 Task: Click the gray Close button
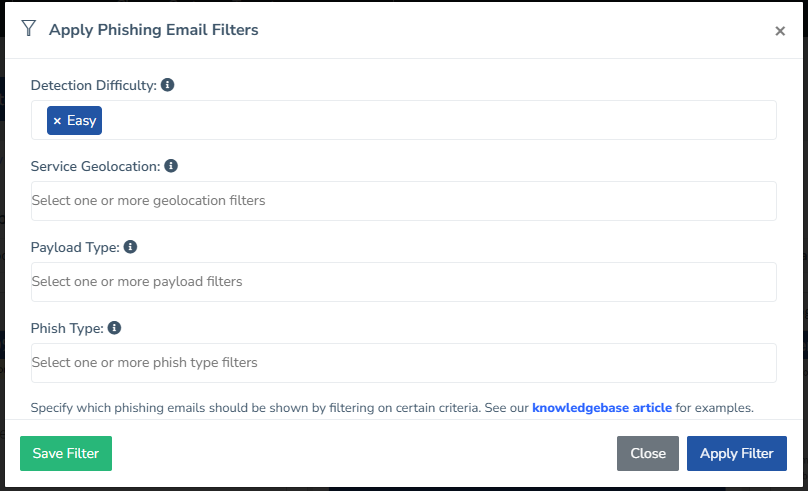tap(648, 453)
